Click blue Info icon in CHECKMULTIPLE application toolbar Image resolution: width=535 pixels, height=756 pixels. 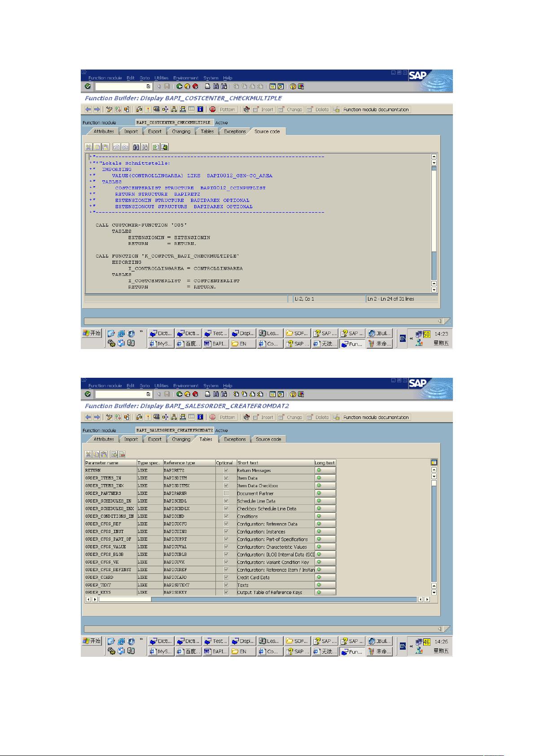(x=200, y=109)
